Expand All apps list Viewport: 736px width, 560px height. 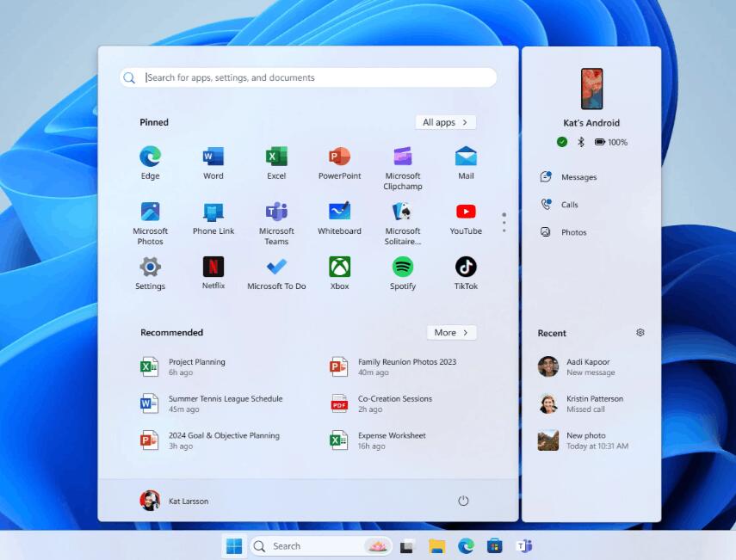coord(445,122)
